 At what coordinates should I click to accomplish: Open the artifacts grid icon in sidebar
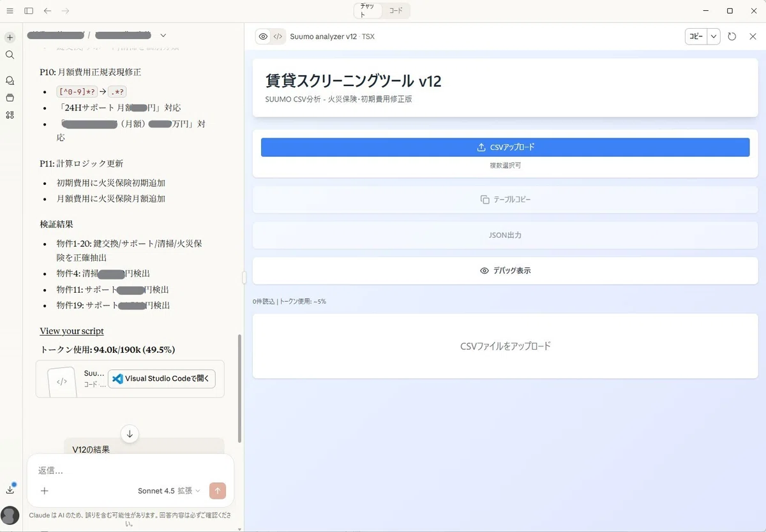click(10, 115)
